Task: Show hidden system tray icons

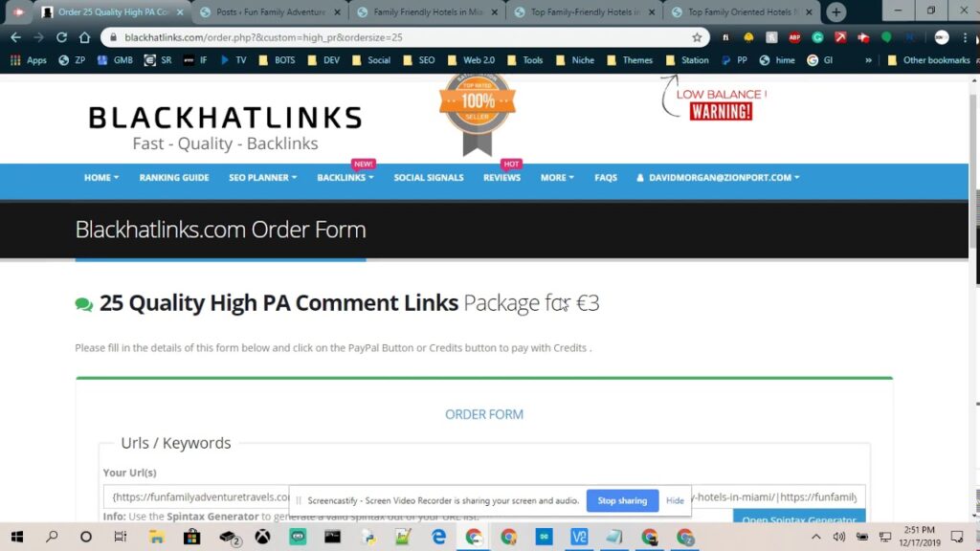Action: (x=815, y=537)
